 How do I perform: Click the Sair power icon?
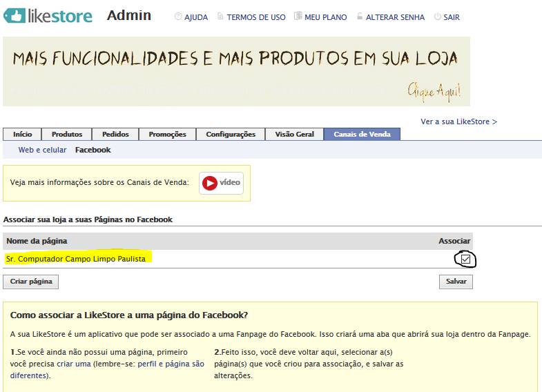(x=437, y=17)
